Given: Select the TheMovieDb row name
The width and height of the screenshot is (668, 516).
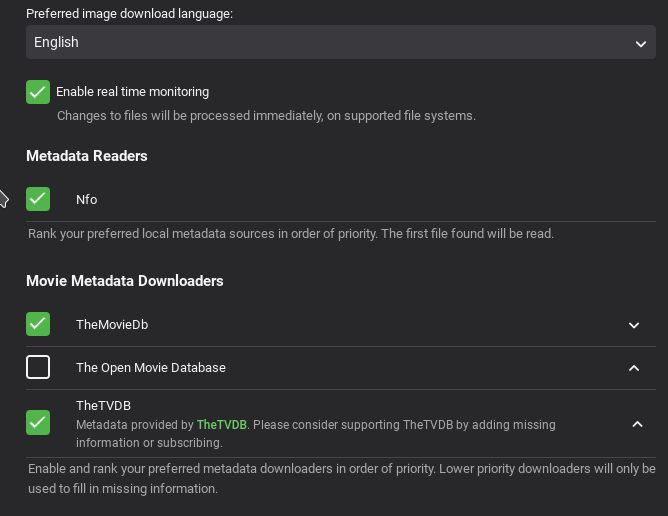Looking at the screenshot, I should point(112,325).
